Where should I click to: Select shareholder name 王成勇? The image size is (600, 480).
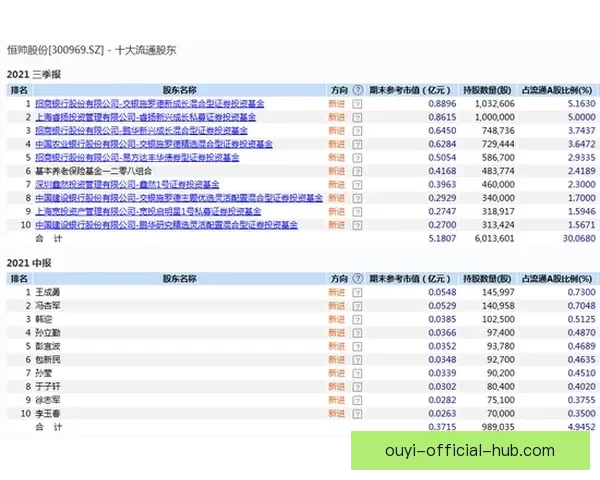48,292
